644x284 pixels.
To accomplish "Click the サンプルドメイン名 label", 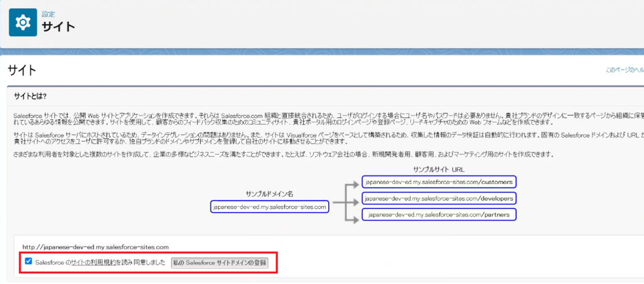I will pos(269,194).
